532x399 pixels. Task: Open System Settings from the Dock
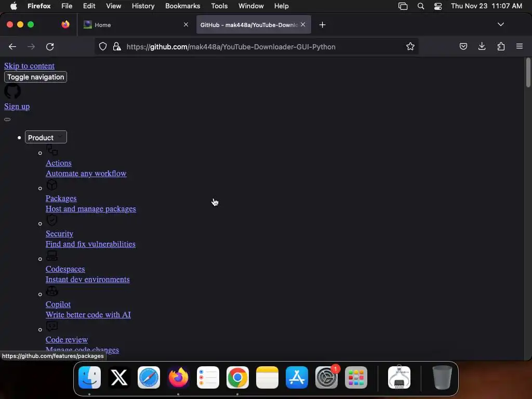pyautogui.click(x=326, y=377)
